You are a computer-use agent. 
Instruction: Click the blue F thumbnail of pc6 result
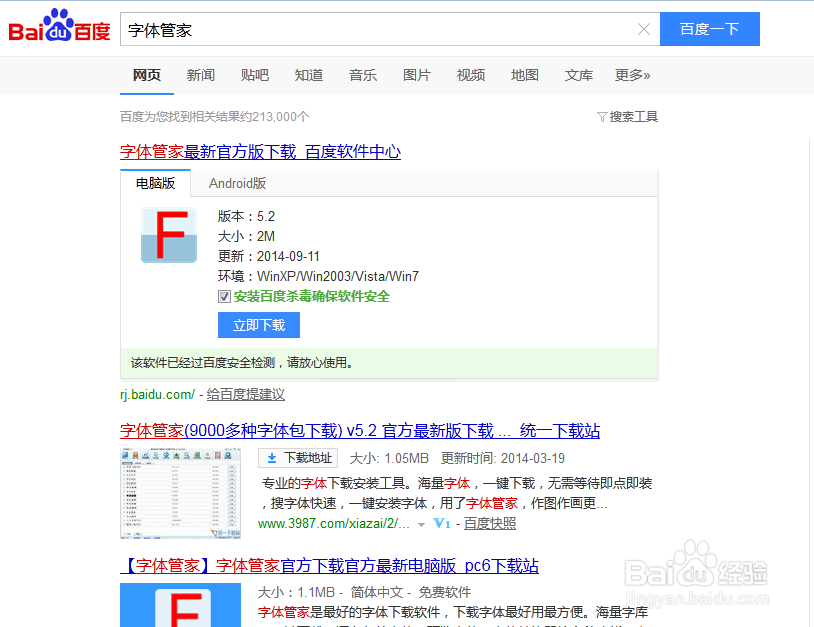pos(180,605)
